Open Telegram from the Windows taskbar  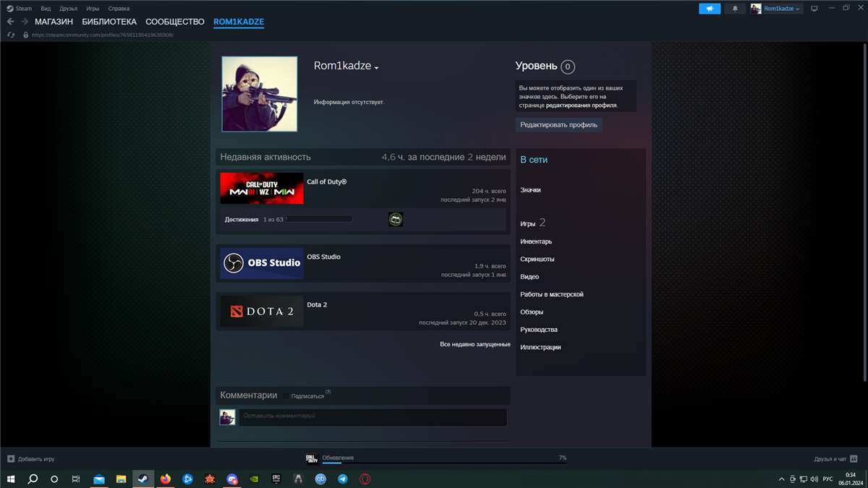pos(342,479)
